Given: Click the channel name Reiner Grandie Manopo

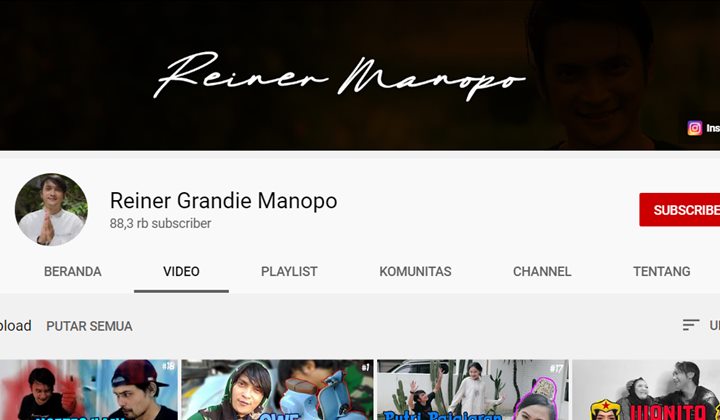Looking at the screenshot, I should (x=223, y=200).
